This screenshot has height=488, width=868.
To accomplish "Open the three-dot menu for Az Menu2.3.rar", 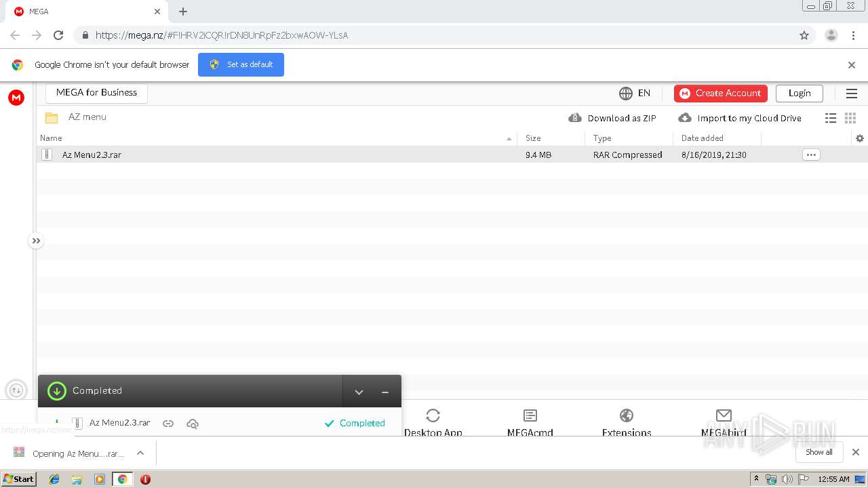I will [811, 155].
